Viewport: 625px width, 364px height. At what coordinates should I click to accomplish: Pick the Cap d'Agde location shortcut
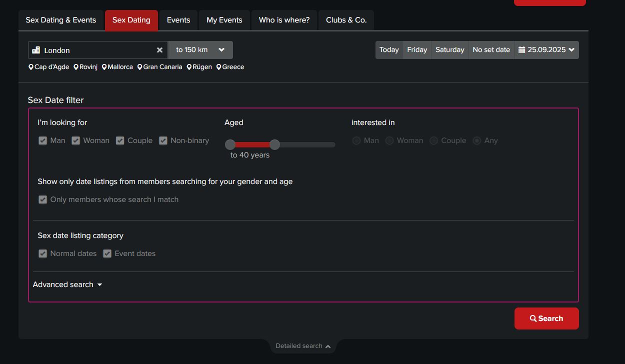[48, 67]
